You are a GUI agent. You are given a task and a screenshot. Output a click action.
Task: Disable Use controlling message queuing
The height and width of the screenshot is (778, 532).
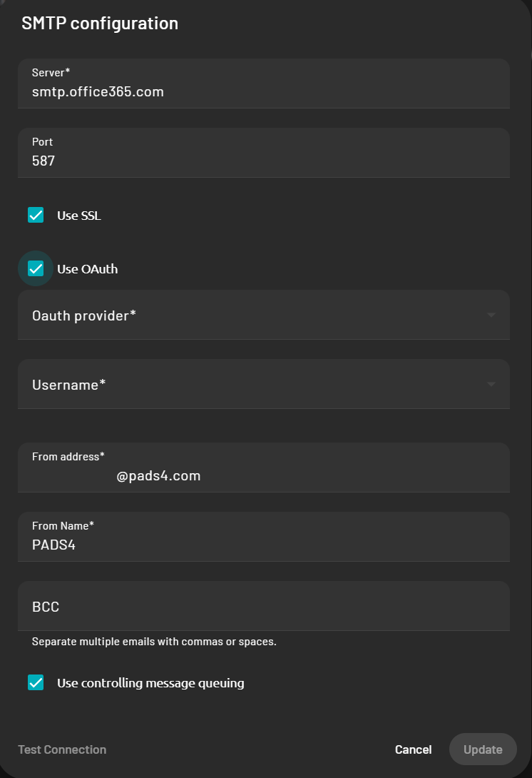coord(36,682)
